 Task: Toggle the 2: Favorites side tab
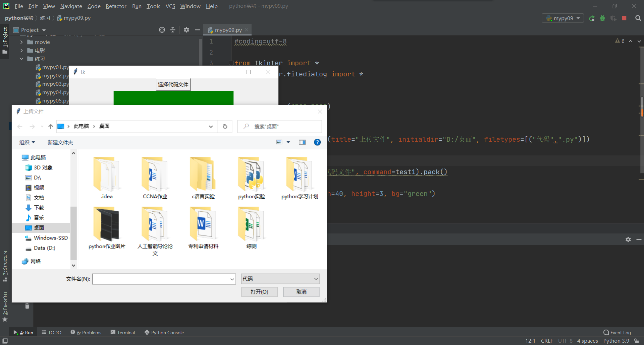coord(5,306)
